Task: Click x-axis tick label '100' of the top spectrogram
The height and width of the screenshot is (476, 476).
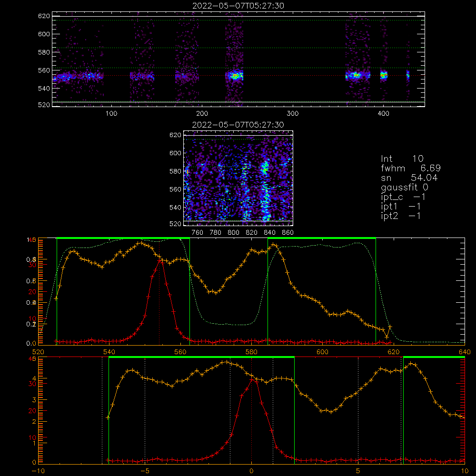Action: tap(111, 114)
